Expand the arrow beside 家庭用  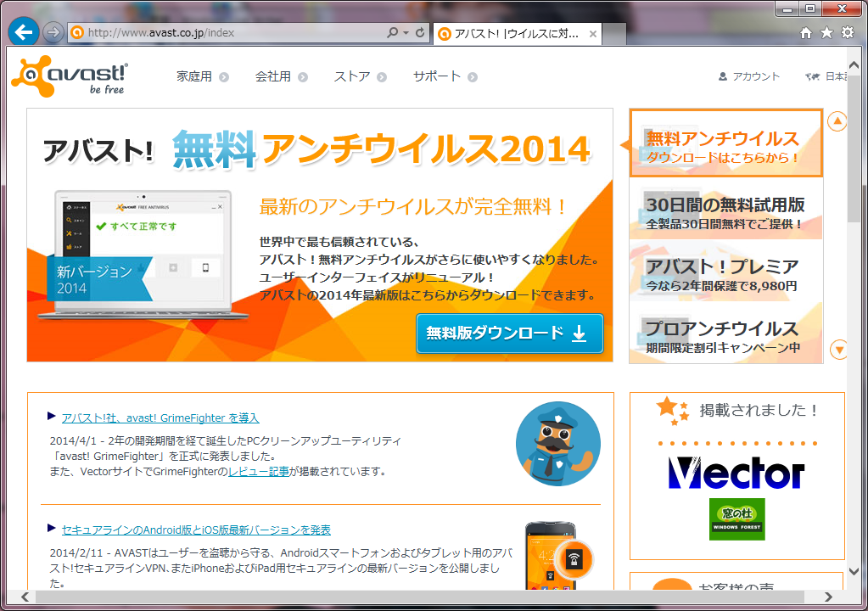click(x=224, y=77)
